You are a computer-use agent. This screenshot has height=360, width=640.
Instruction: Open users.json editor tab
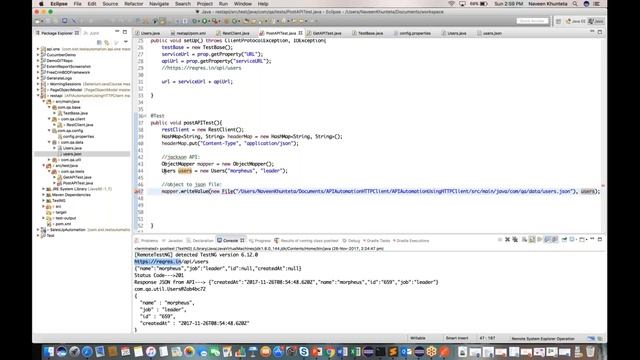tap(489, 33)
